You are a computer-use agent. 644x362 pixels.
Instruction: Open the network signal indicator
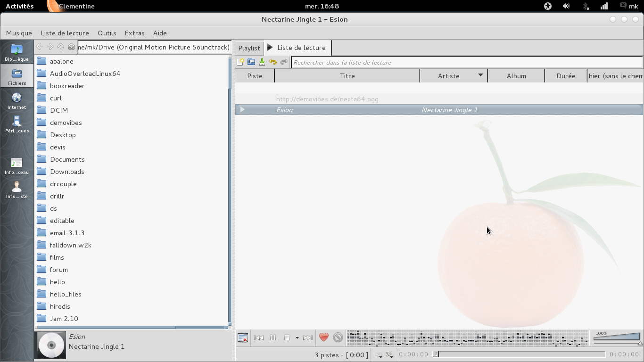click(x=604, y=6)
